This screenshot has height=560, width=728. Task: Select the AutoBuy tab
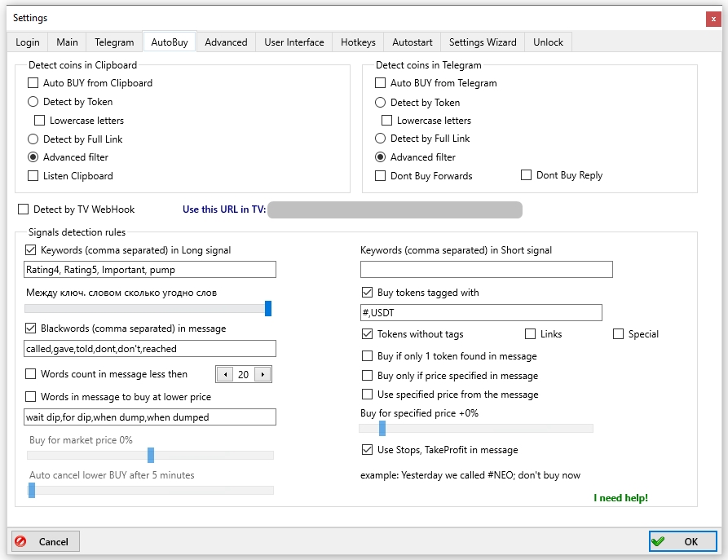coord(170,42)
